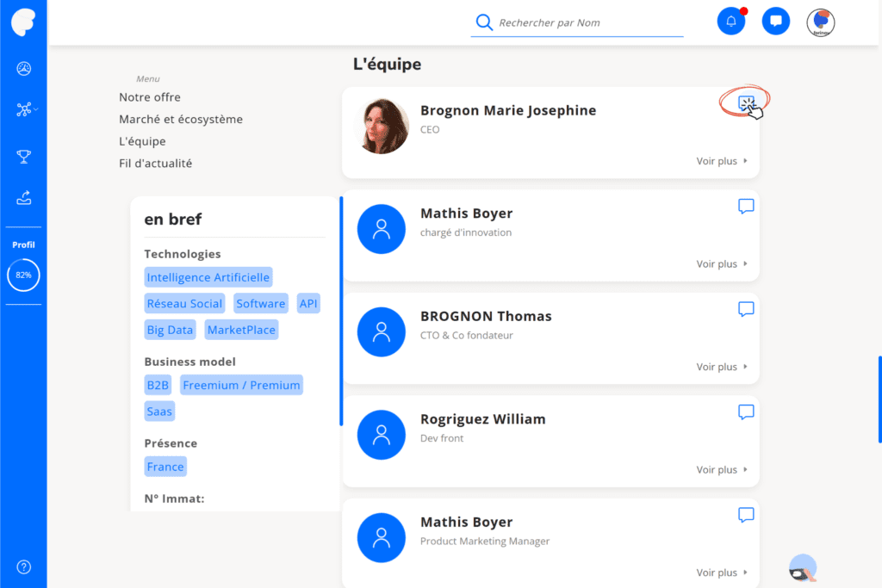Screen dimensions: 882x588
Task: Message BROGNON Thomas via chat icon
Action: (746, 309)
